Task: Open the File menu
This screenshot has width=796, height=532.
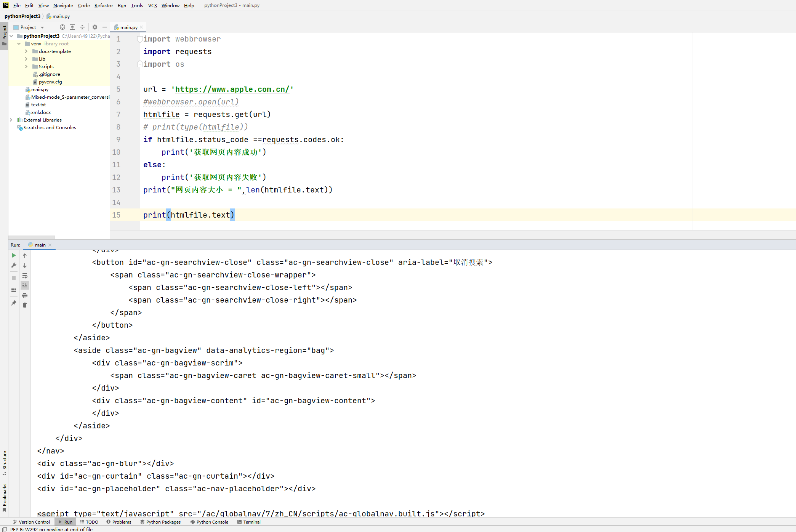Action: [17, 5]
